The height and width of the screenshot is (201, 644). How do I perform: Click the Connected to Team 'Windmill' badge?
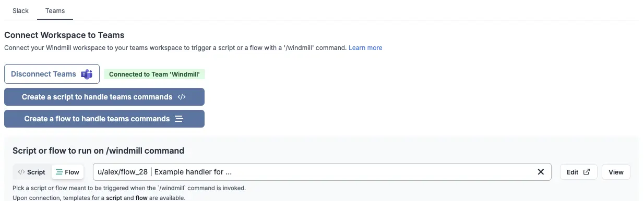pyautogui.click(x=154, y=74)
